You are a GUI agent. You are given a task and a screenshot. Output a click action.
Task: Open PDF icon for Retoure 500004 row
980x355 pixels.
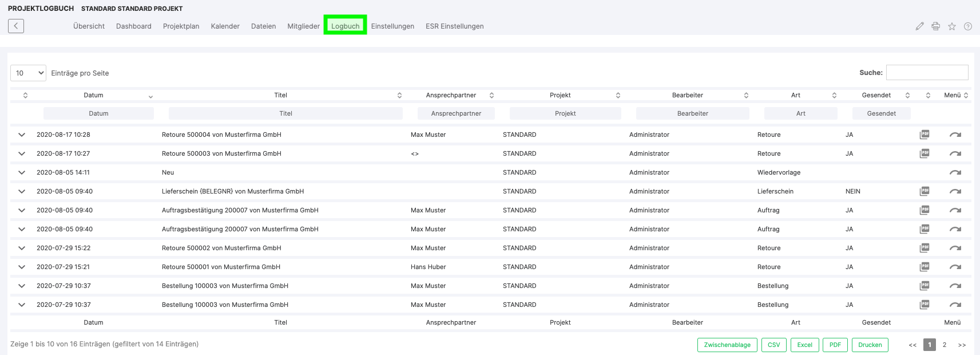(x=924, y=135)
